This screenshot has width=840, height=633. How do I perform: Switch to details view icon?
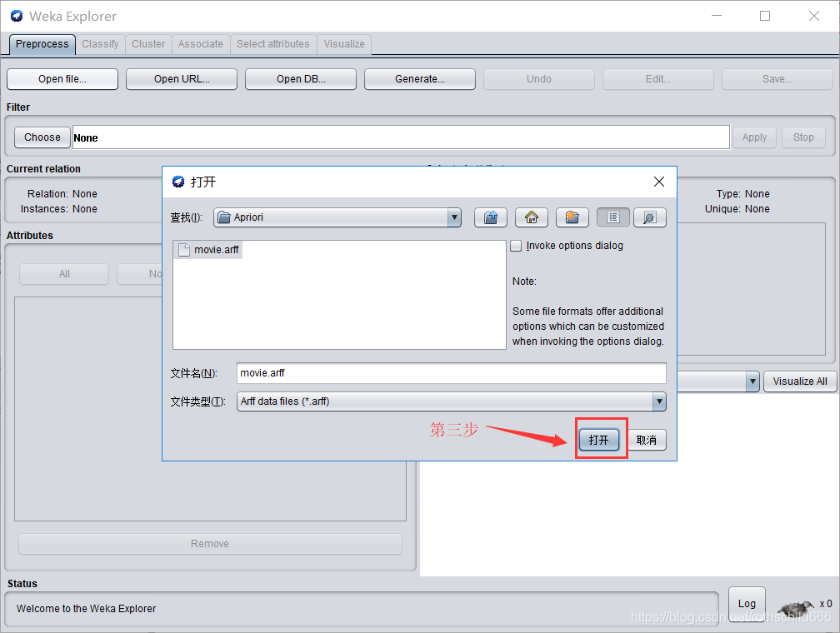pyautogui.click(x=650, y=217)
